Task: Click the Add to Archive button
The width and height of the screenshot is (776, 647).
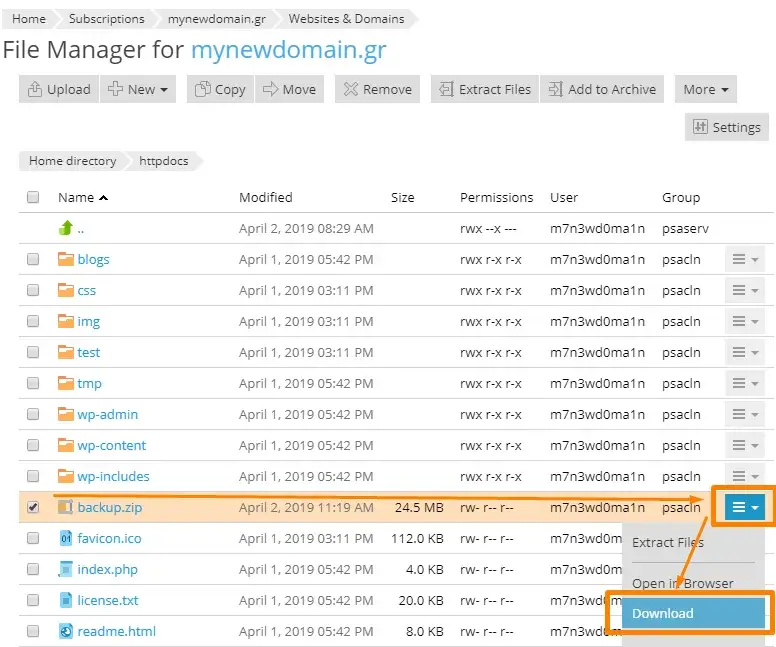Action: 602,89
